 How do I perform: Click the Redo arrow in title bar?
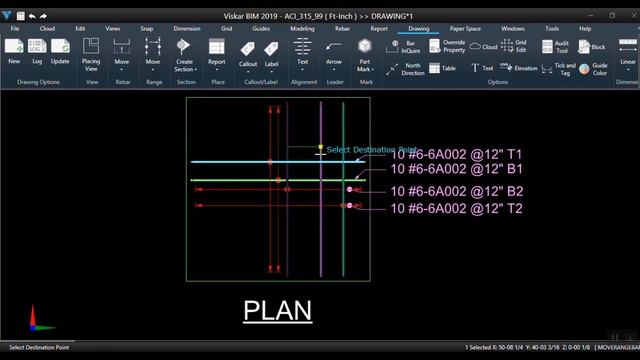pos(43,16)
